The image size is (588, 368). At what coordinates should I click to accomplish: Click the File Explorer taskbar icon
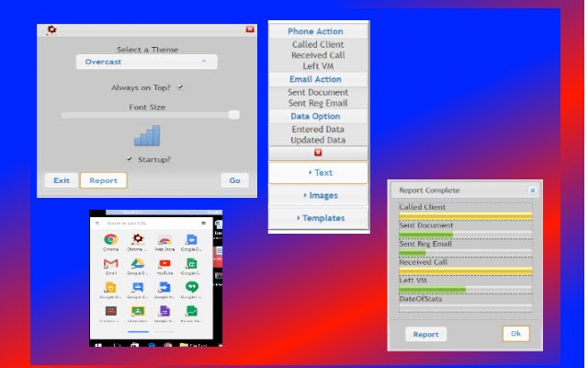[x=184, y=344]
